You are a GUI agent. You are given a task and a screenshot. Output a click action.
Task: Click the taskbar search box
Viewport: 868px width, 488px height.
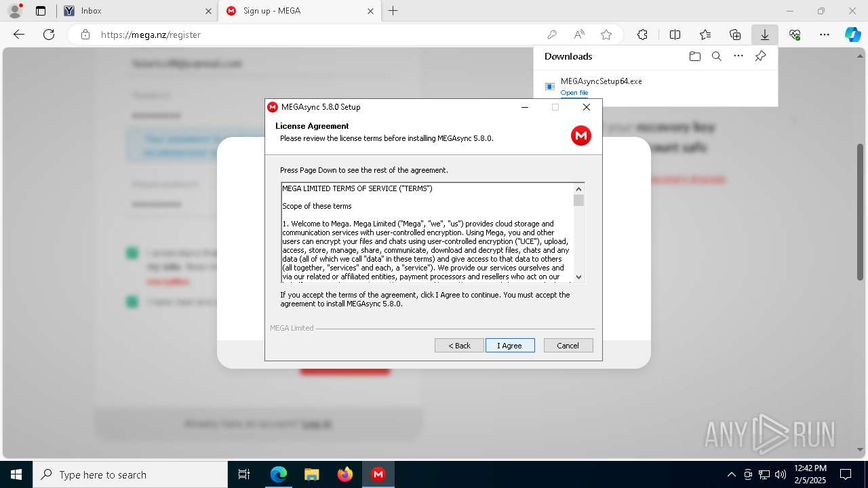pos(130,474)
